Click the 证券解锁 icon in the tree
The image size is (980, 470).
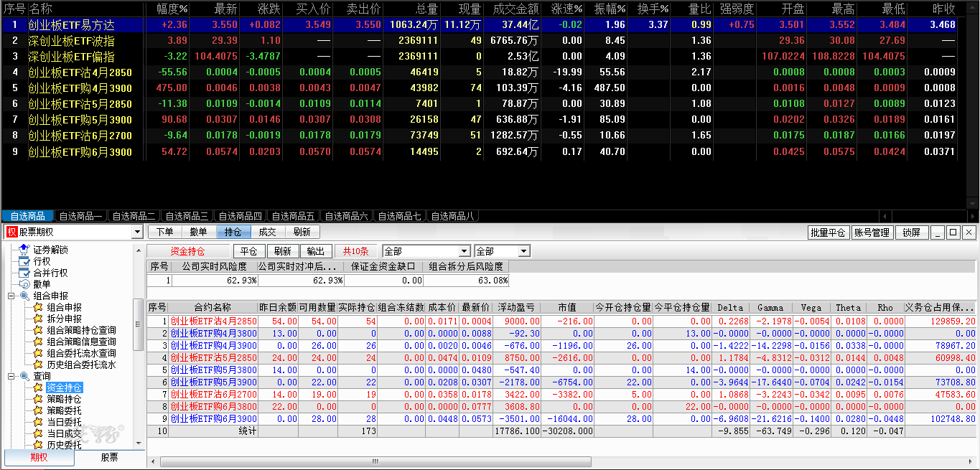(x=24, y=249)
